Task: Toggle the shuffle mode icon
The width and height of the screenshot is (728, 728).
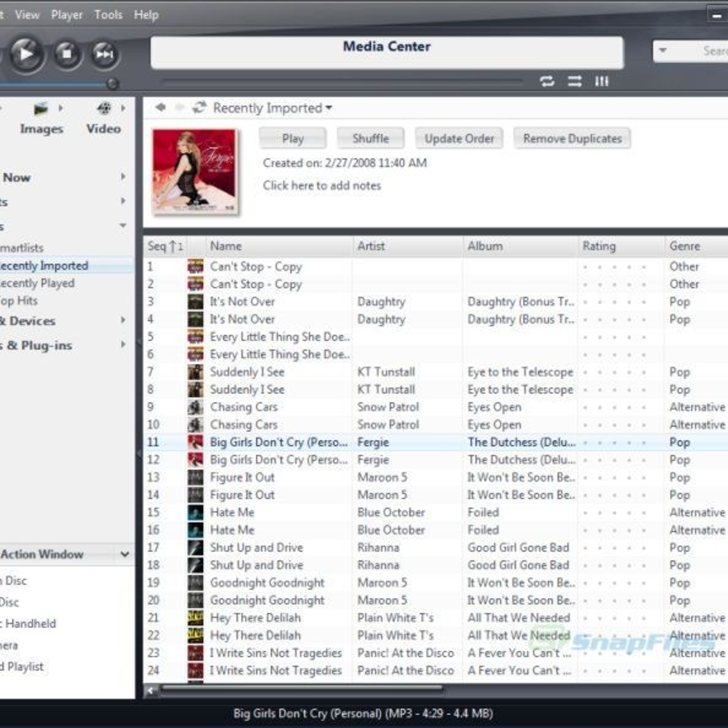Action: coord(575,81)
